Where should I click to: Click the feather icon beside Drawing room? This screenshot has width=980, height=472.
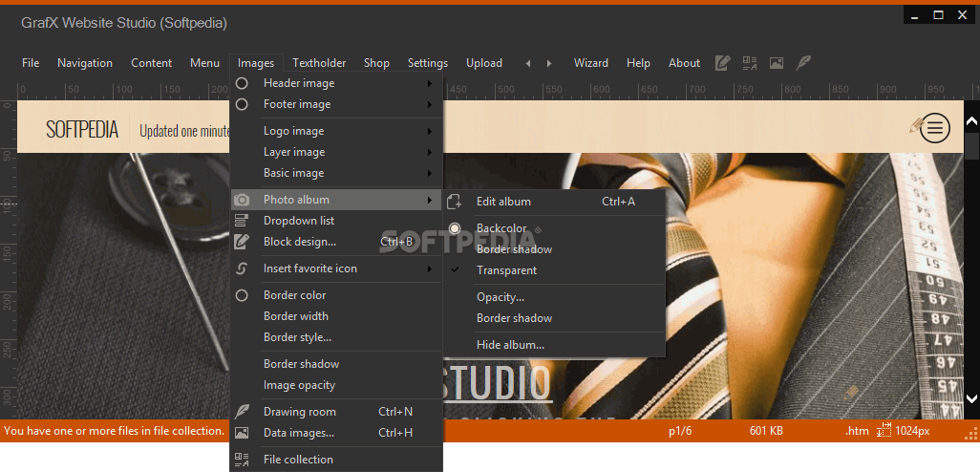[242, 412]
